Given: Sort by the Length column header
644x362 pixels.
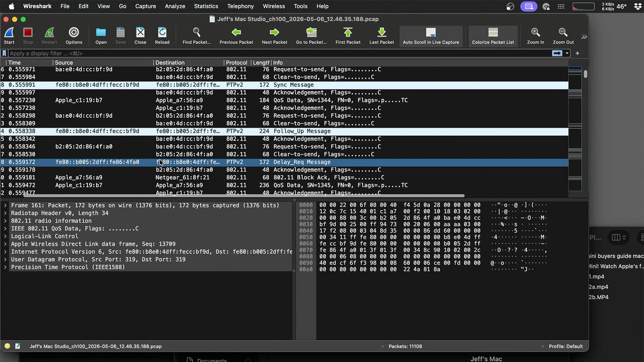Looking at the screenshot, I should [x=261, y=63].
